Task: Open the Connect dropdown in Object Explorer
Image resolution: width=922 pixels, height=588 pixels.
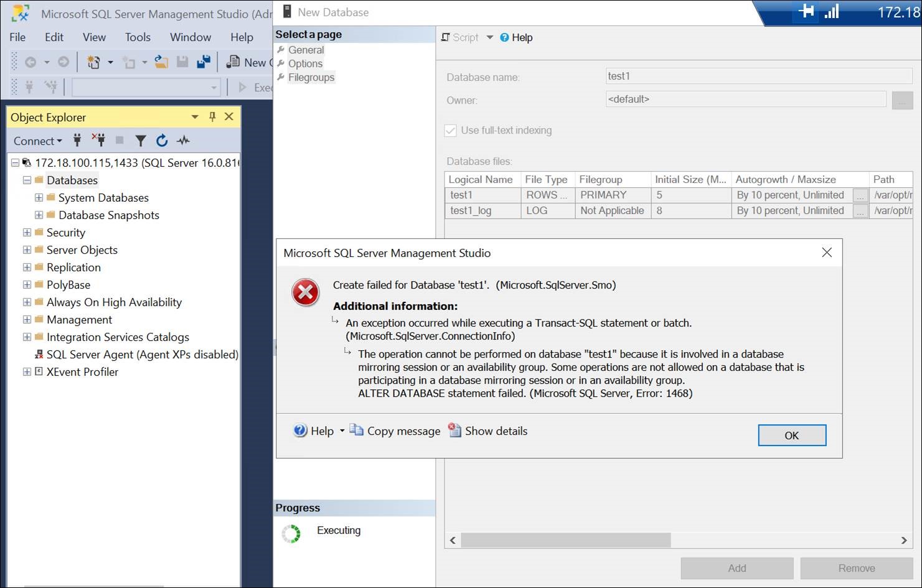Action: click(38, 141)
